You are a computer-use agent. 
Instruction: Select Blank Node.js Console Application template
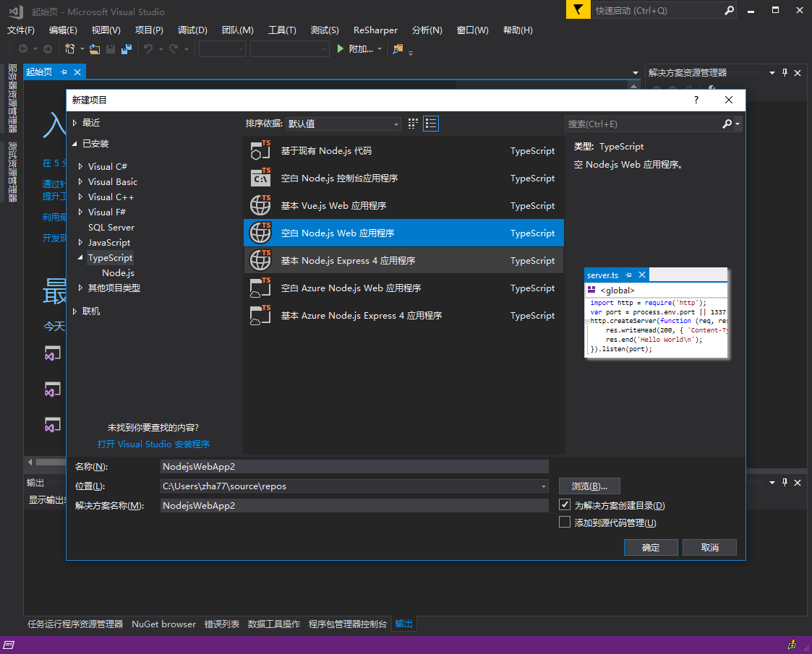pos(403,178)
